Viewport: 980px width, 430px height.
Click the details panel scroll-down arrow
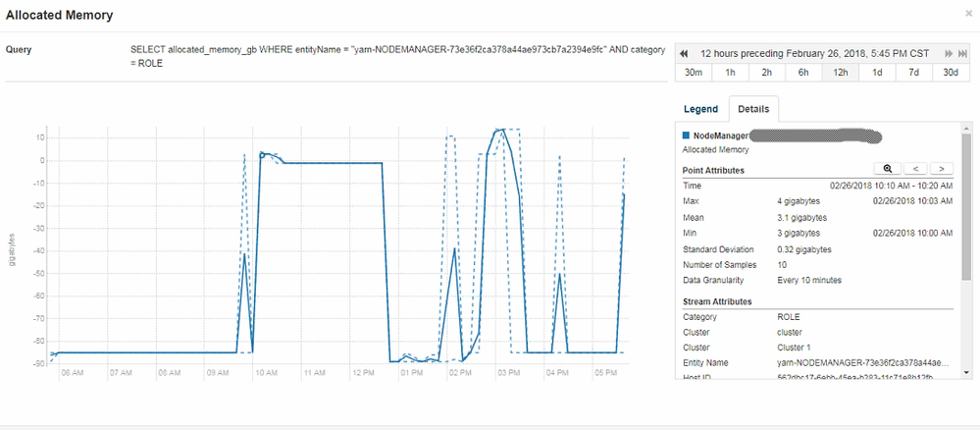(x=967, y=372)
